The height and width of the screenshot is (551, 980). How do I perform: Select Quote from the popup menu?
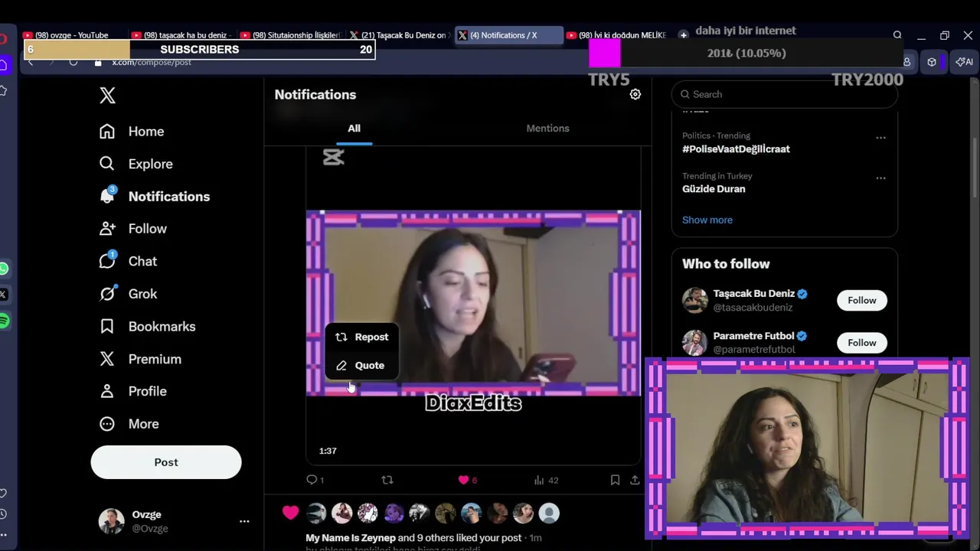(x=362, y=365)
